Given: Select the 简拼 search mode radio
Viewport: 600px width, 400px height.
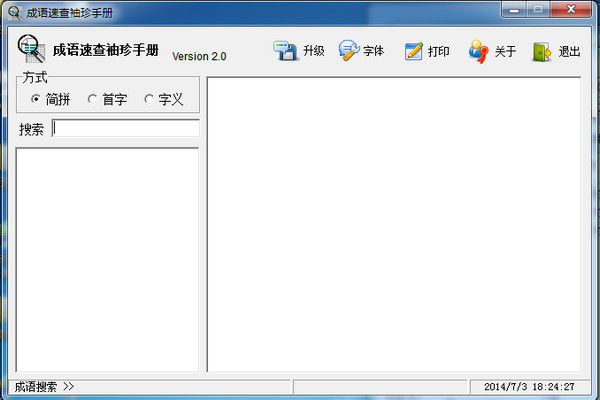Looking at the screenshot, I should 36,99.
